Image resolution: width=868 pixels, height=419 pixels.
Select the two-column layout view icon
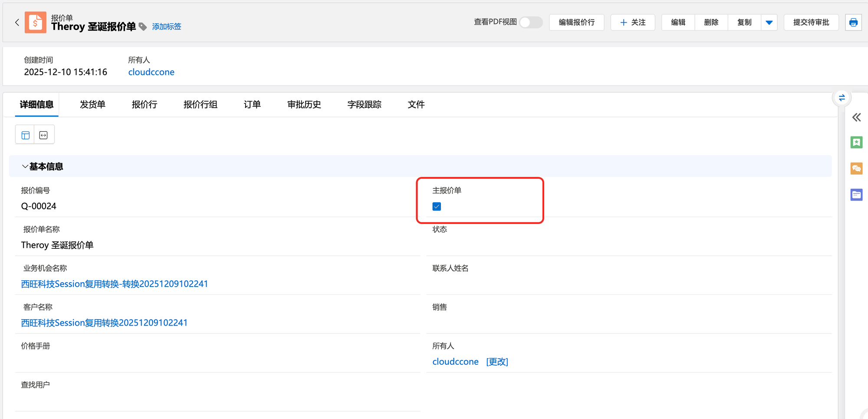[x=25, y=135]
